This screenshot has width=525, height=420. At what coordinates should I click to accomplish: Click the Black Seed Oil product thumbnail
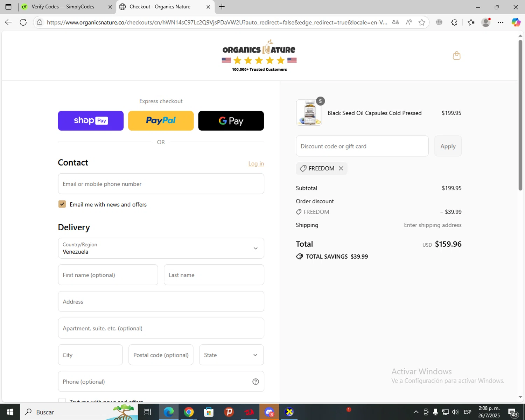309,113
